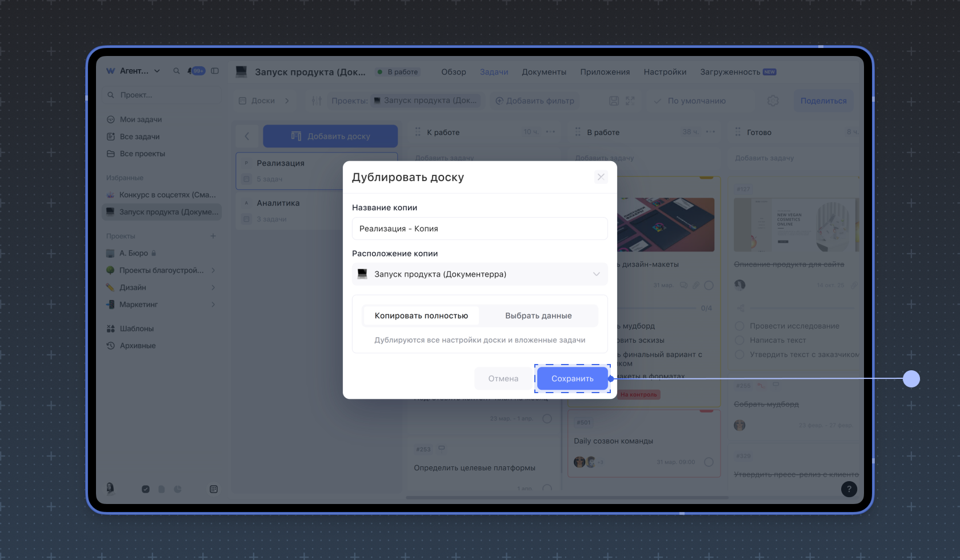Mark Провести исследование subtask as done

click(739, 326)
